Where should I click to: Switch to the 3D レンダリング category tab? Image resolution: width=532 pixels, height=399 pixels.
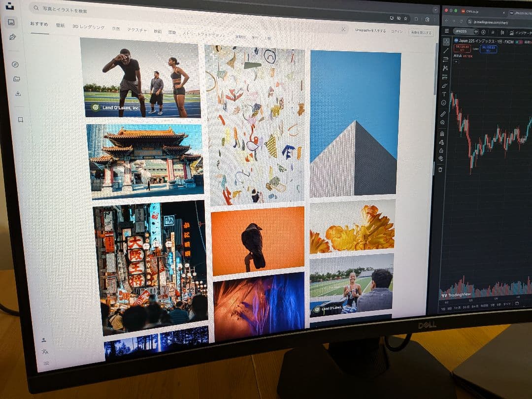click(88, 27)
